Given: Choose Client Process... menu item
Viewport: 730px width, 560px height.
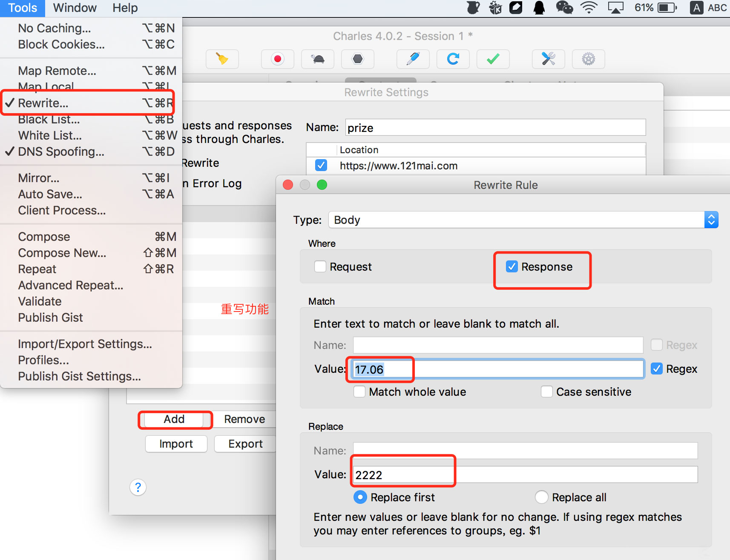Looking at the screenshot, I should click(91, 210).
